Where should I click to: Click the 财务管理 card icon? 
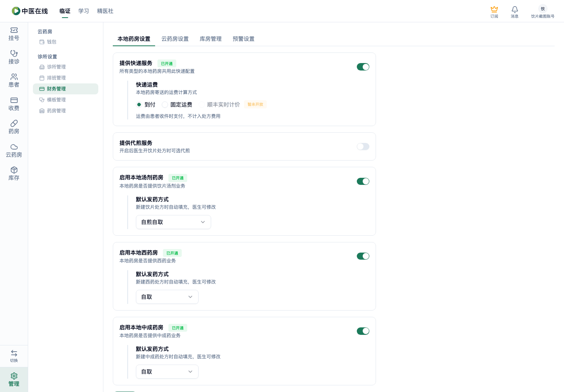pyautogui.click(x=42, y=89)
